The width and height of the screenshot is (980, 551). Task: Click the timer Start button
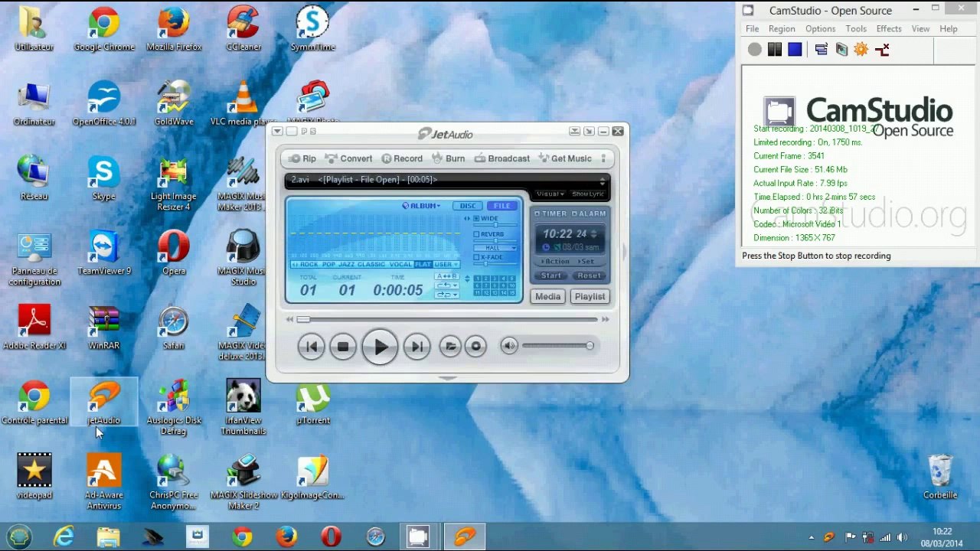pyautogui.click(x=551, y=275)
